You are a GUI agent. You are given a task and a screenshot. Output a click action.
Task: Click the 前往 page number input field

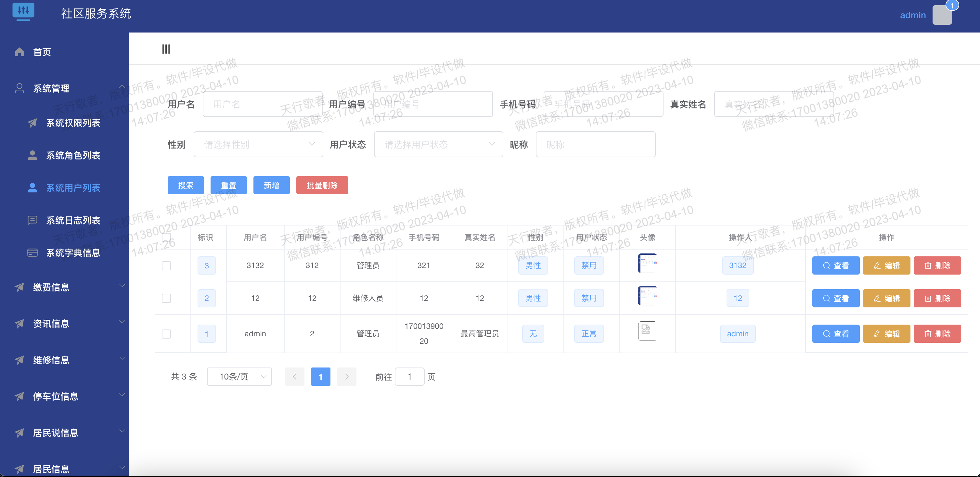(x=409, y=376)
